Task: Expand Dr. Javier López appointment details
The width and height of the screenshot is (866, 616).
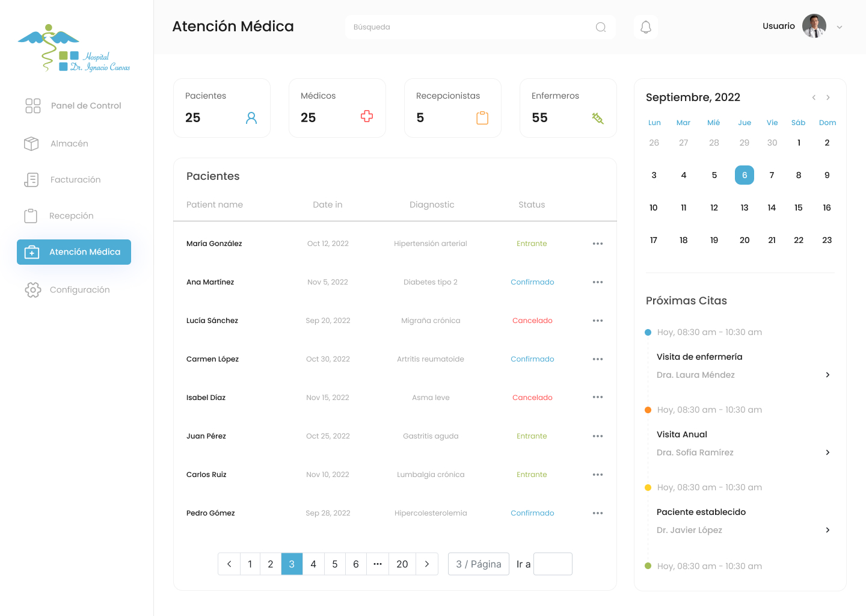Action: [828, 530]
